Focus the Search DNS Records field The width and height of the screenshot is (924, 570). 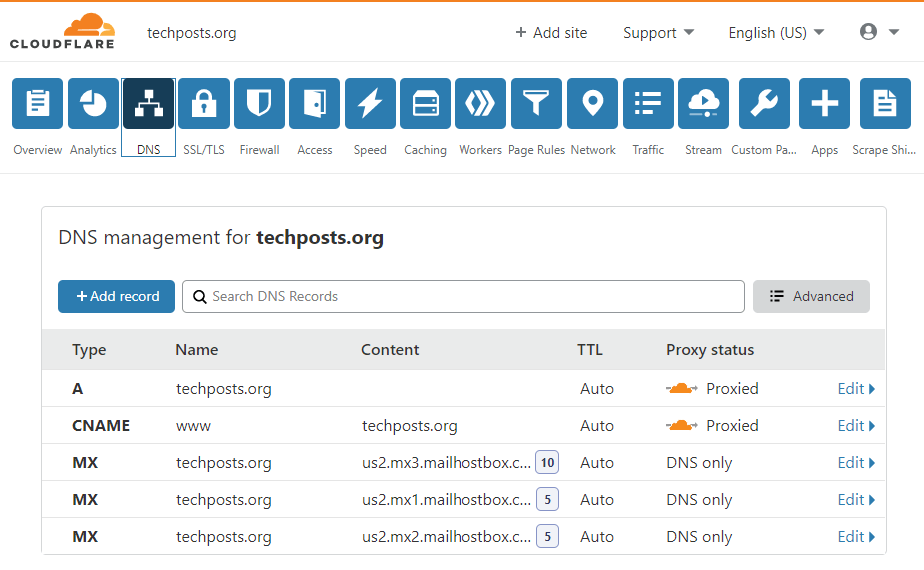463,296
